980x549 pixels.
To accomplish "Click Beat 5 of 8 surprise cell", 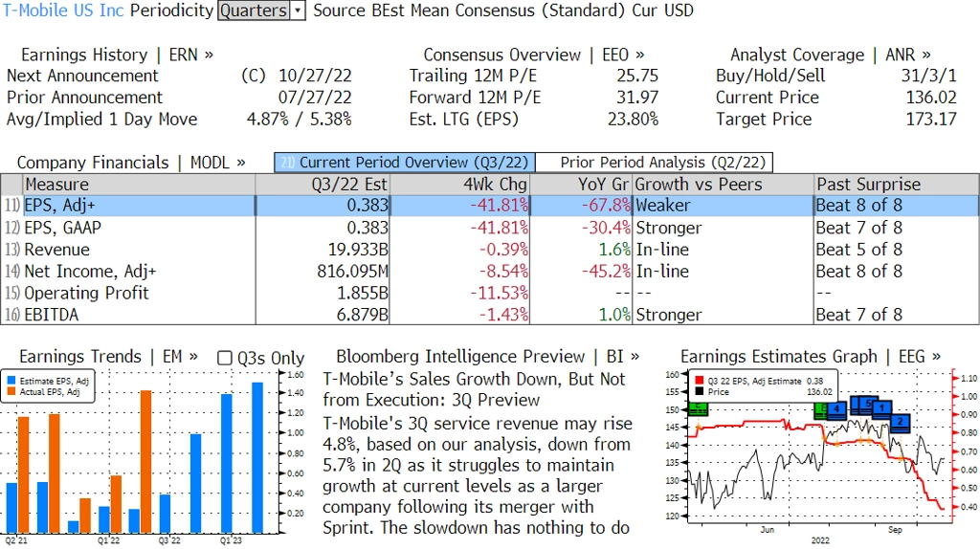I will click(896, 250).
